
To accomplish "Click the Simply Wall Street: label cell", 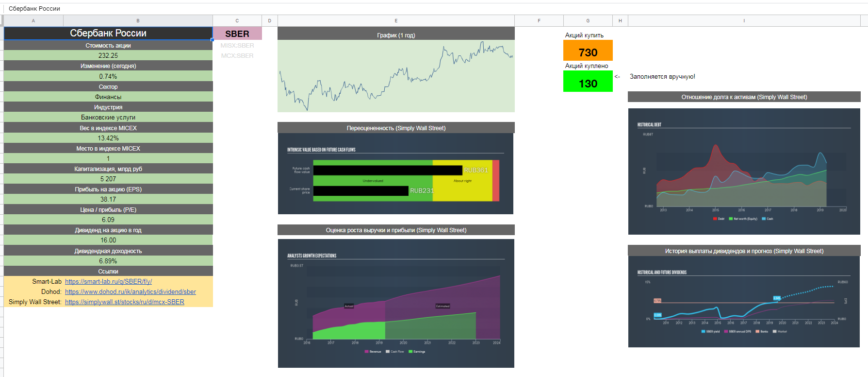I will 33,302.
